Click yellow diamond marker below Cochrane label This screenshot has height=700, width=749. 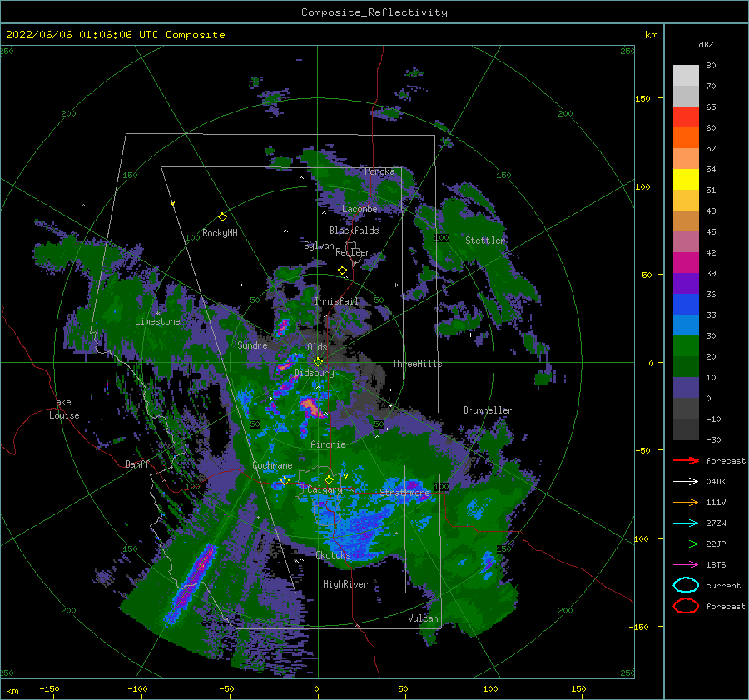point(285,480)
